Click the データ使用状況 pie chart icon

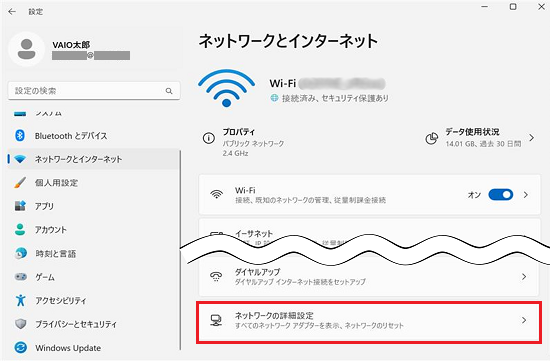click(431, 138)
